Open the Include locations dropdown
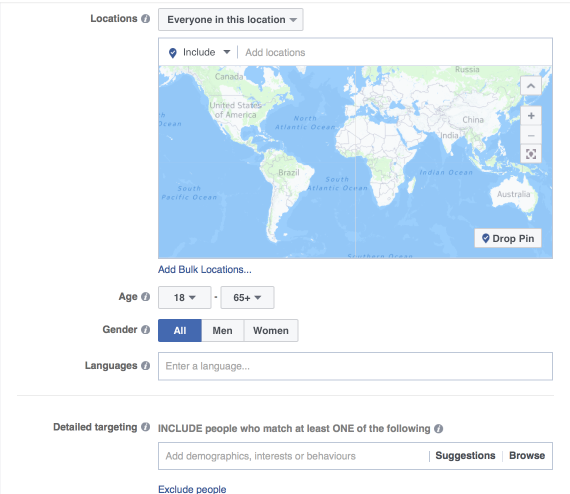This screenshot has width=570, height=494. 206,52
